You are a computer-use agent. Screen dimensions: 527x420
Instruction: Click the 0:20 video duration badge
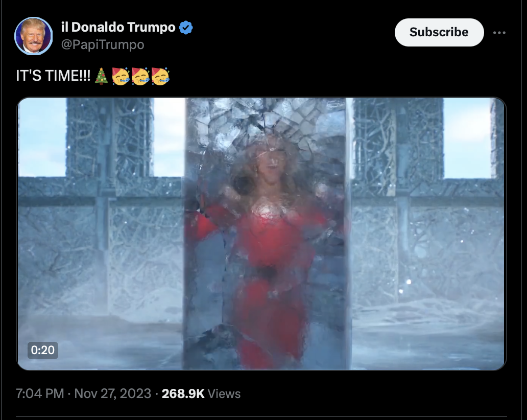43,350
